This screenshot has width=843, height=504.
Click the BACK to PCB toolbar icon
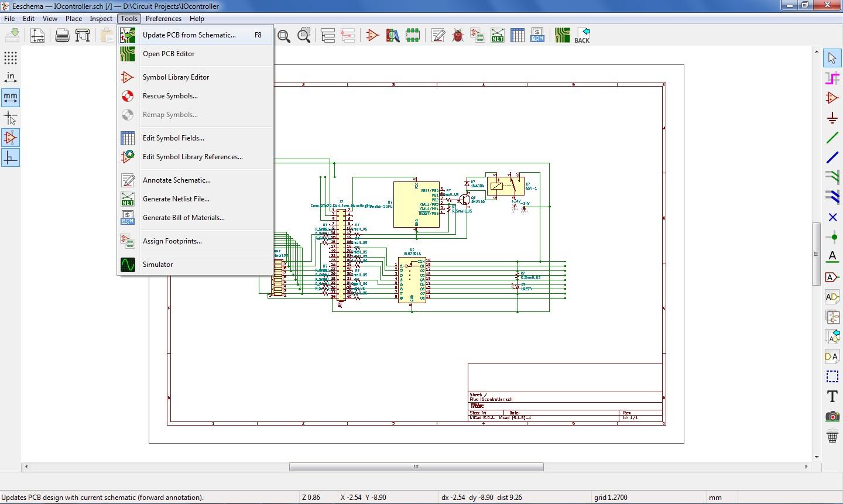[582, 35]
